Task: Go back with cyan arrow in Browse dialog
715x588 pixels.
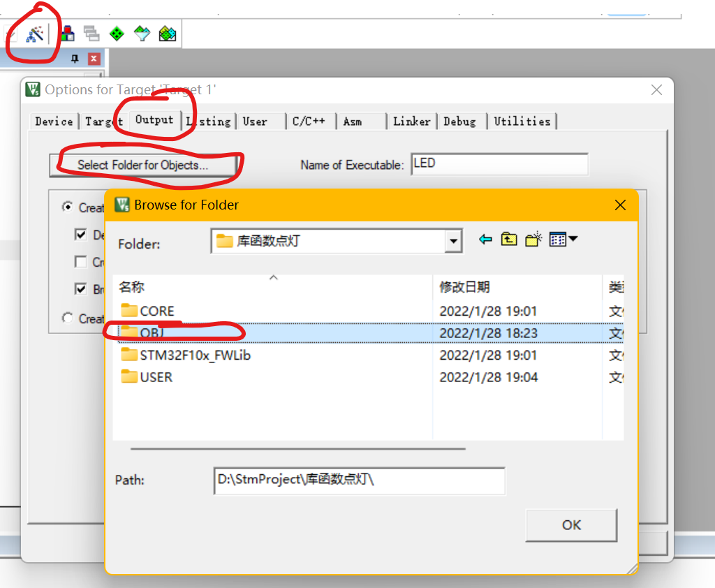Action: tap(485, 239)
